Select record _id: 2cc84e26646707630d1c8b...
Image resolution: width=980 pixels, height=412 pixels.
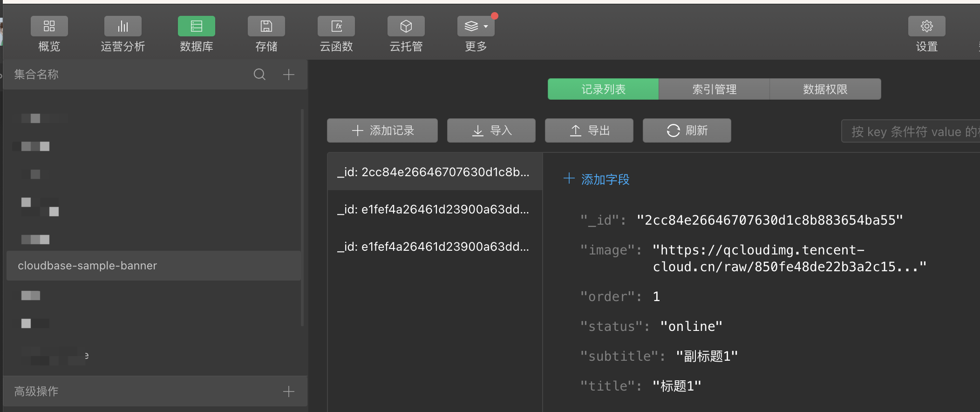(x=435, y=172)
